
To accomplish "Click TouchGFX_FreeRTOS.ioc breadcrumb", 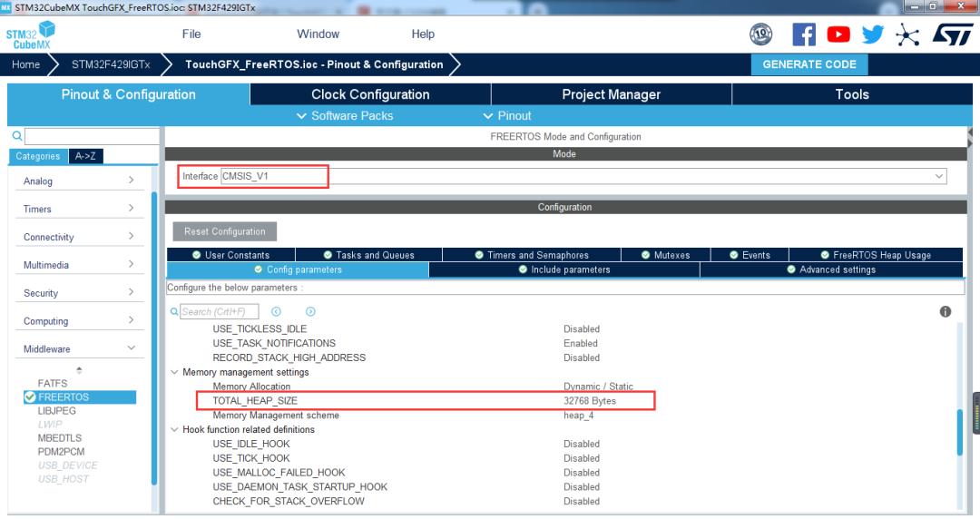I will click(314, 64).
